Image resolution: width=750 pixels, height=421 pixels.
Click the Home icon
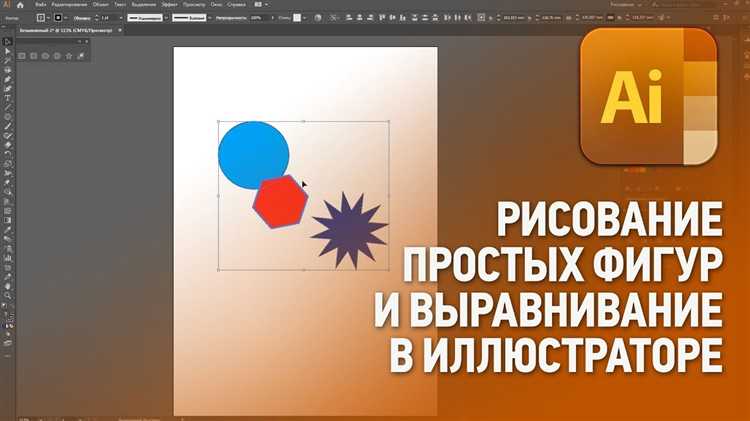pyautogui.click(x=21, y=5)
